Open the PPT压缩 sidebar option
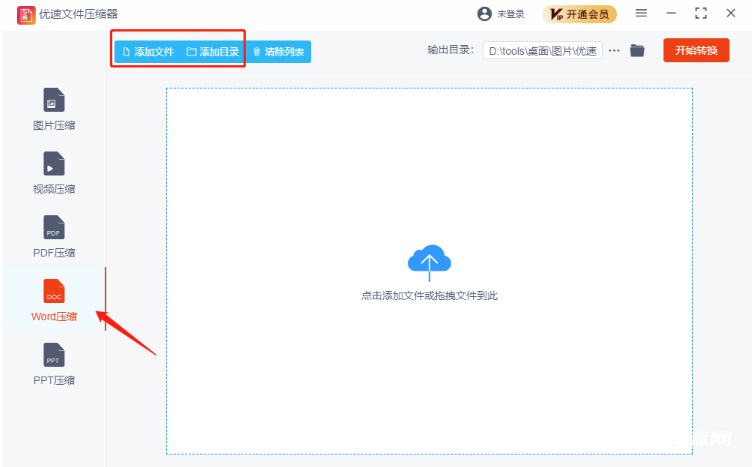Viewport: 753px width, 467px height. click(x=54, y=364)
